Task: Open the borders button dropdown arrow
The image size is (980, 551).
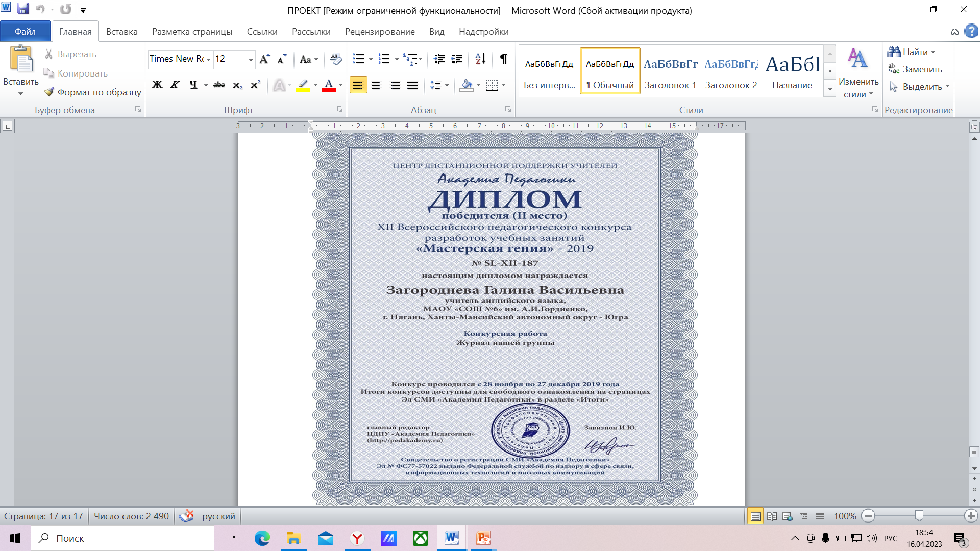Action: tap(504, 85)
